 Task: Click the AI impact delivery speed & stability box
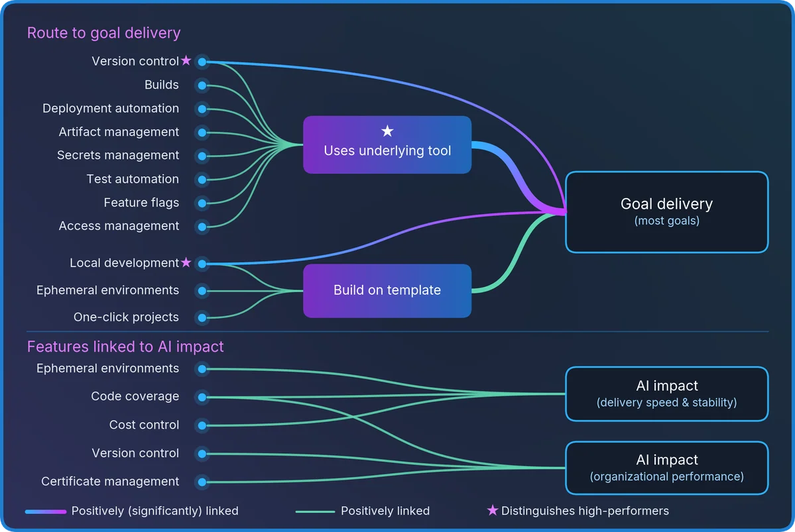[x=667, y=394]
